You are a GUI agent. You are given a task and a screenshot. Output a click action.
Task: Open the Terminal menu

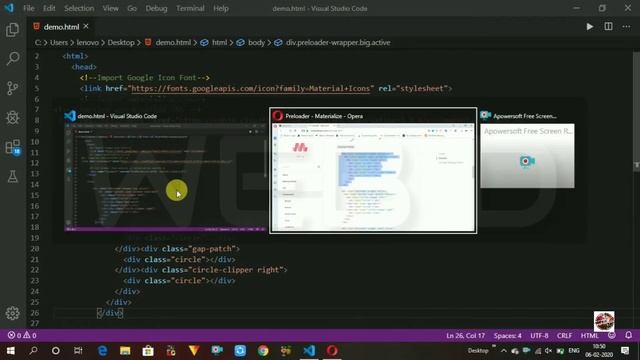190,8
